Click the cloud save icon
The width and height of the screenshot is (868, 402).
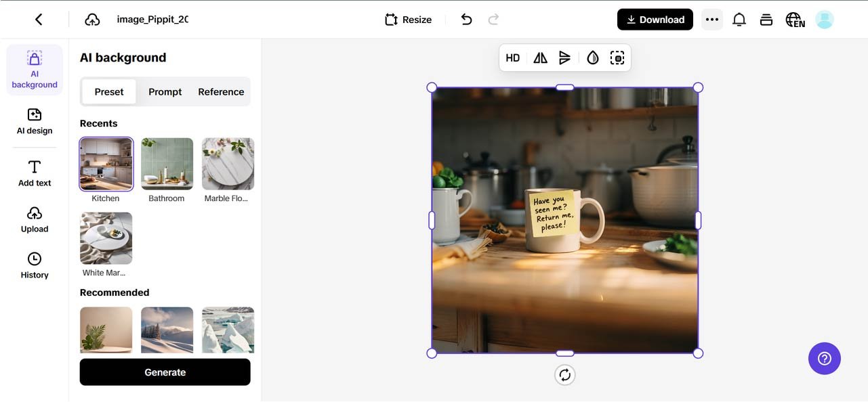click(92, 20)
